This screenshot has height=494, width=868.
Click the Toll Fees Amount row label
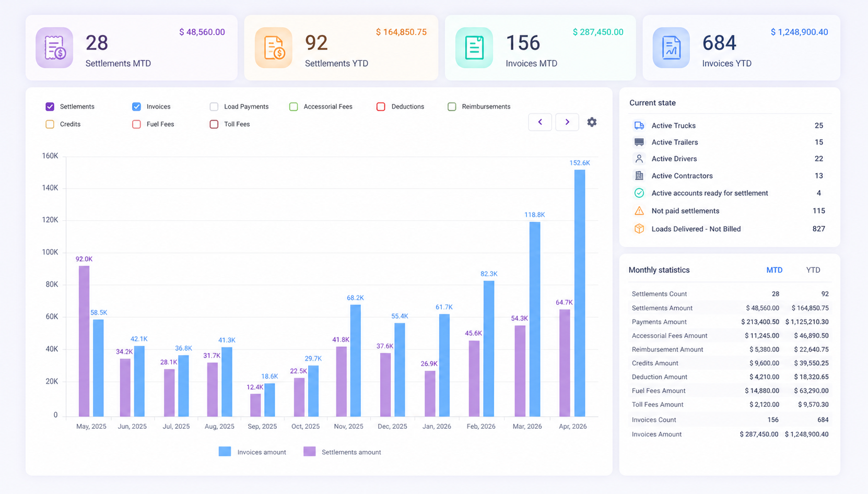tap(658, 404)
